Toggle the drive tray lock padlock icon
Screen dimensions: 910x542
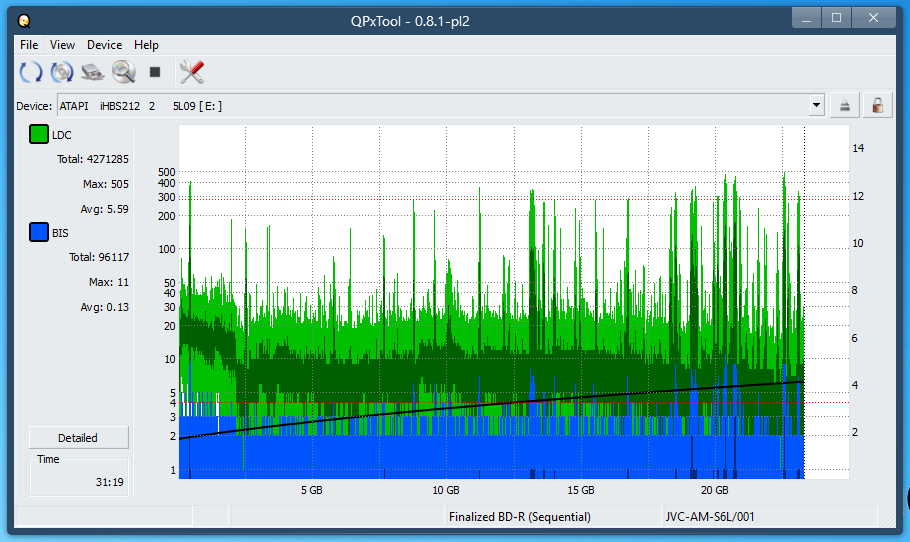point(877,106)
